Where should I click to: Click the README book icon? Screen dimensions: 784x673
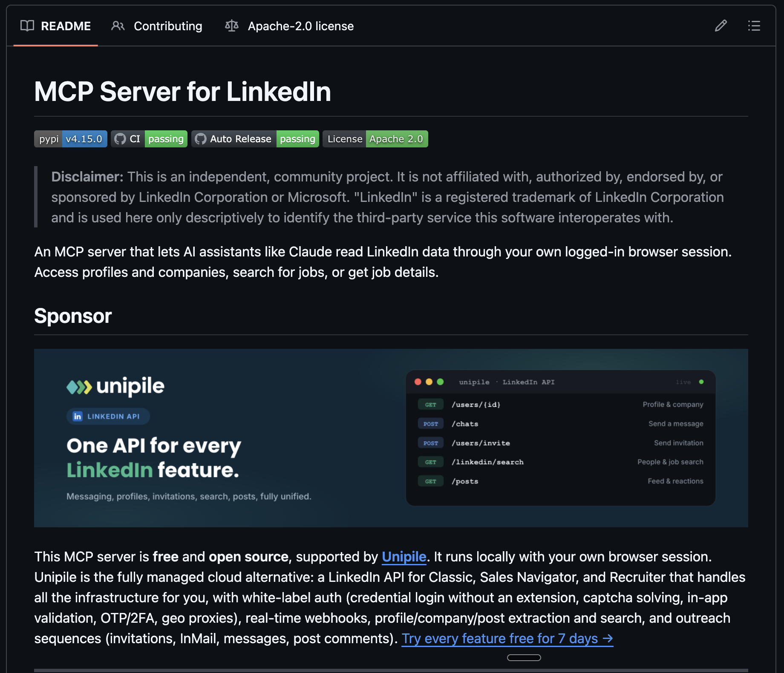pyautogui.click(x=27, y=26)
